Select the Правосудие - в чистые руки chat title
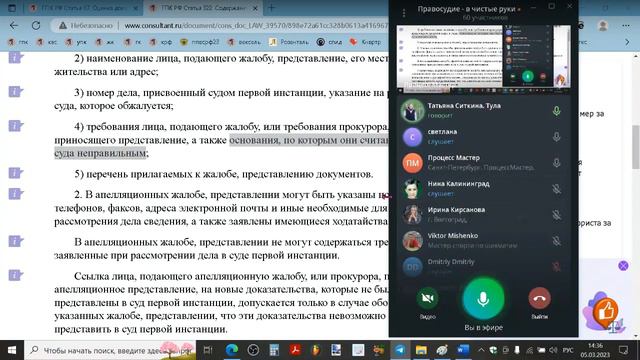This screenshot has height=360, width=640. tap(468, 9)
